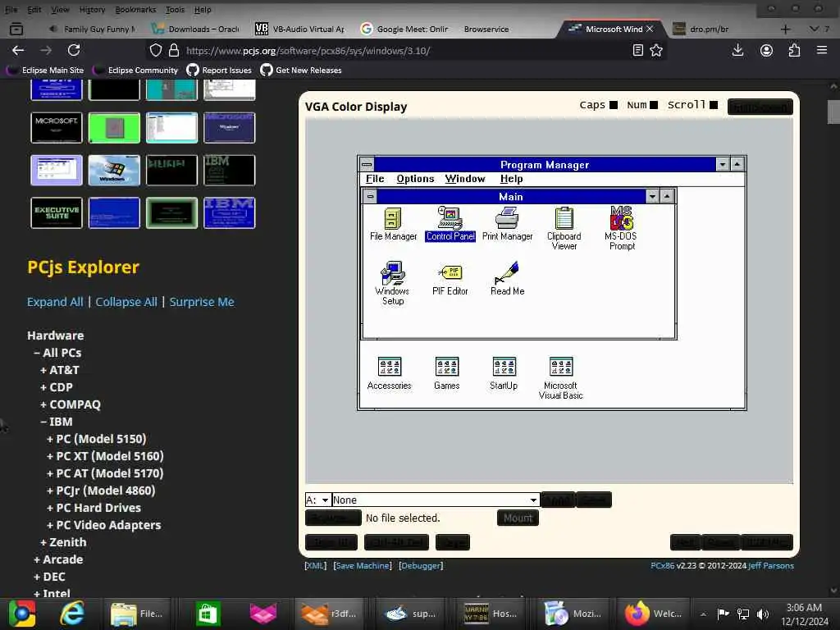Open Program Manager Window menu
This screenshot has width=840, height=630.
point(465,179)
